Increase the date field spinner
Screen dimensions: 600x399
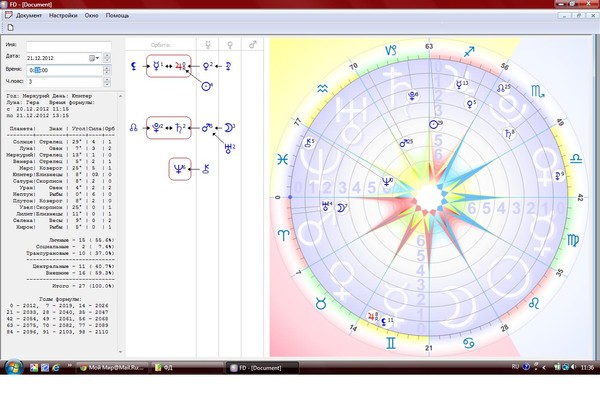coord(107,55)
